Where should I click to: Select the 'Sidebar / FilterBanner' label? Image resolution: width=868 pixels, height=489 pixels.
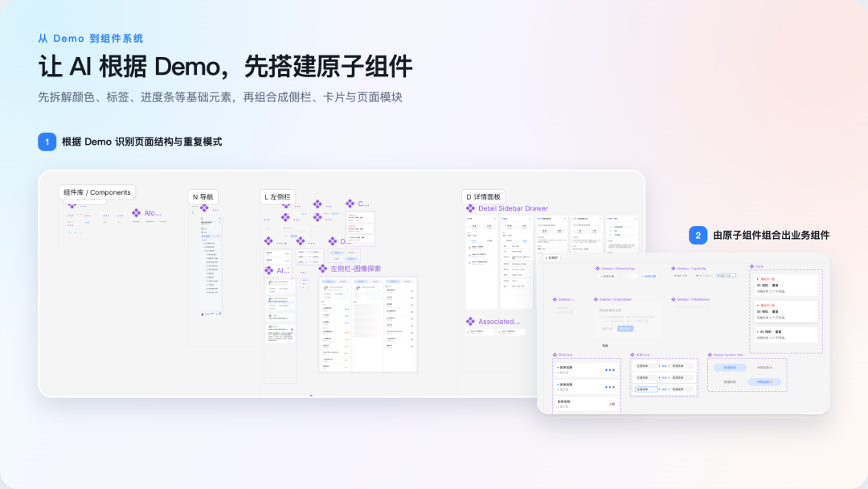click(x=694, y=300)
